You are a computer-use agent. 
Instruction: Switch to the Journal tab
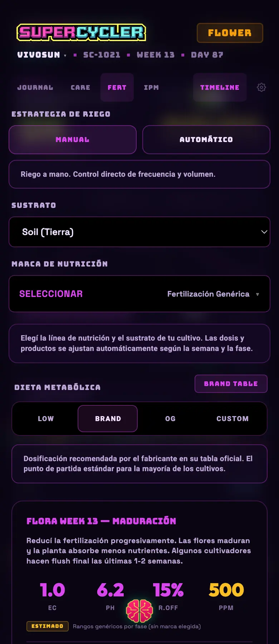point(35,87)
